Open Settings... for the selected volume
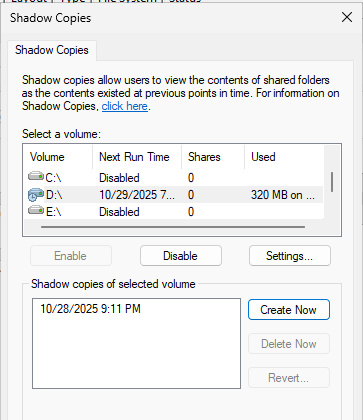 pos(290,256)
